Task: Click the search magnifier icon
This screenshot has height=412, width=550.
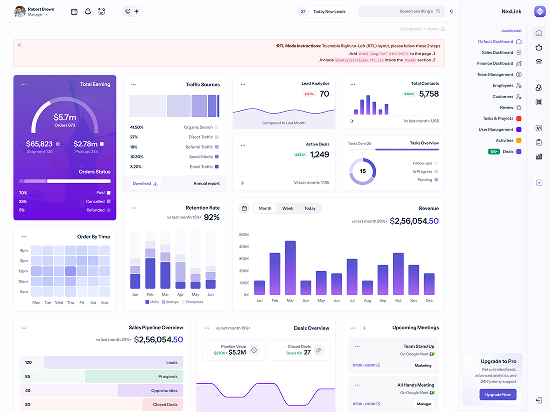Action: click(x=438, y=11)
